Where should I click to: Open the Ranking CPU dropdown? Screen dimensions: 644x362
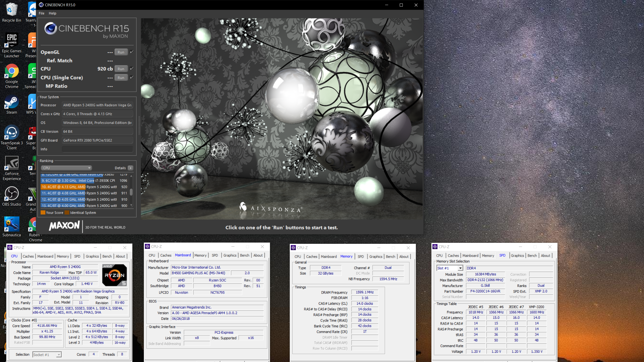coord(66,168)
